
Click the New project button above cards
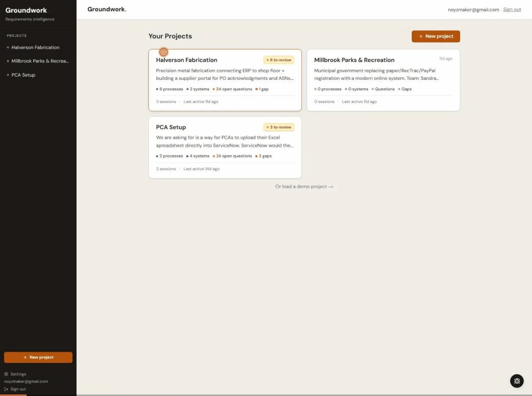[436, 36]
